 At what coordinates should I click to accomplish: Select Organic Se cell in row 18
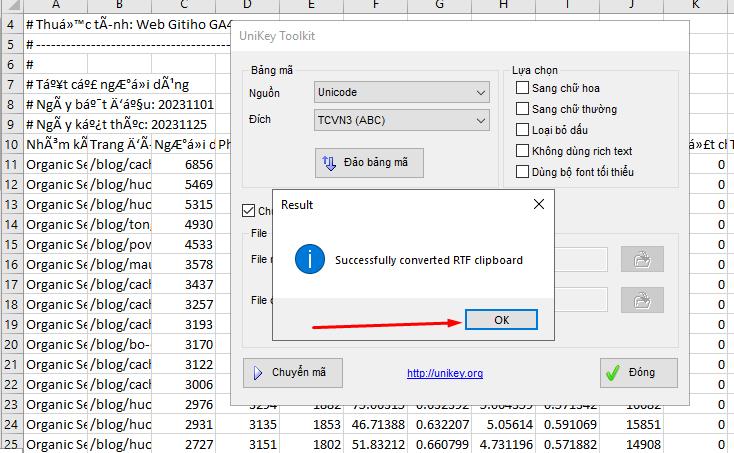pos(55,304)
